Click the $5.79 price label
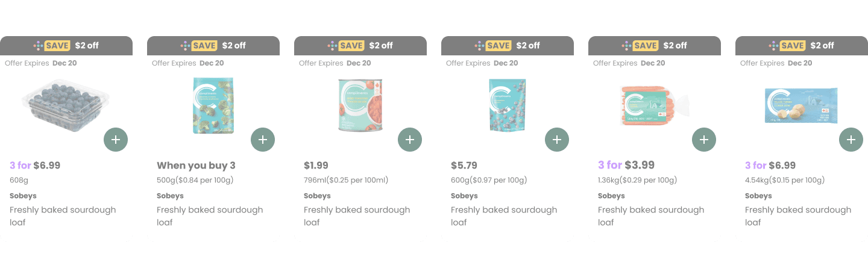The height and width of the screenshot is (278, 868). [464, 165]
